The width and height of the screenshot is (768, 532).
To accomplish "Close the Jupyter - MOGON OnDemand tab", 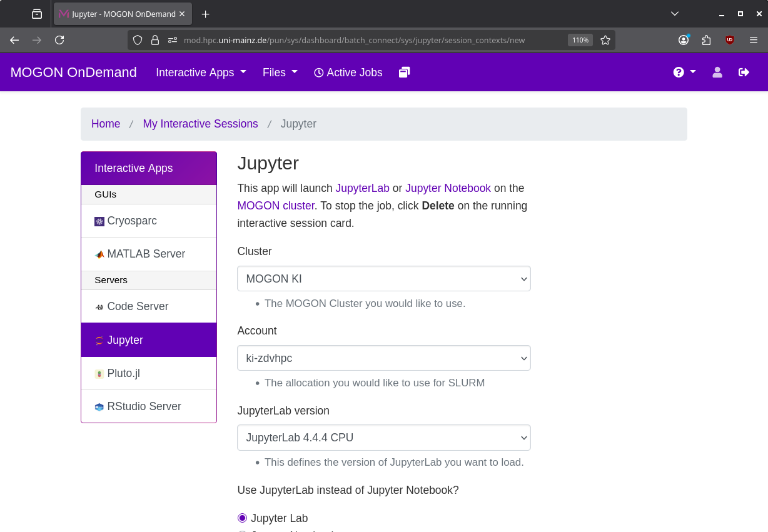I will tap(182, 14).
